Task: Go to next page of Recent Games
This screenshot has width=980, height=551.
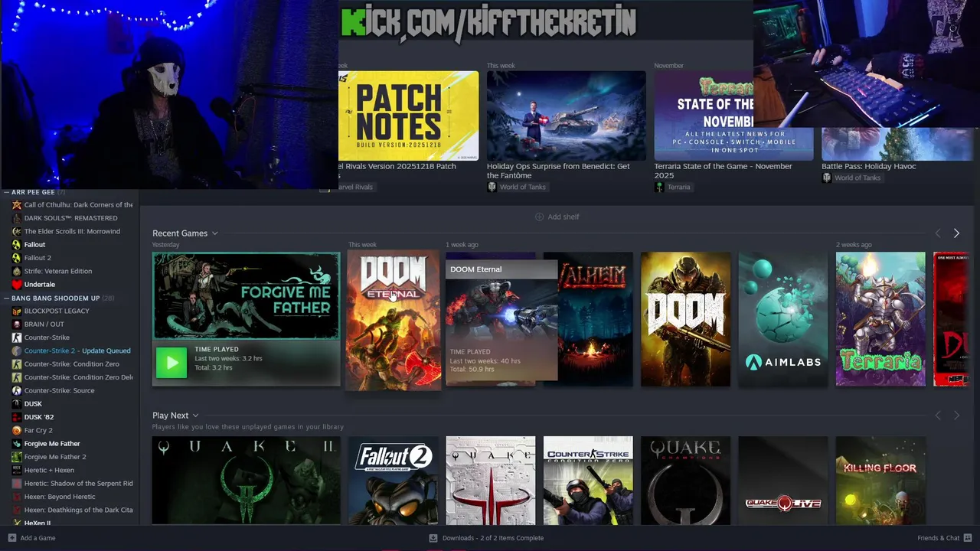Action: (x=956, y=233)
